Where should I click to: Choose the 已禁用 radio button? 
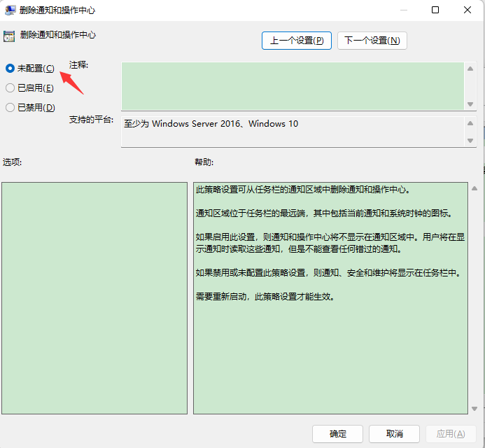coord(10,108)
